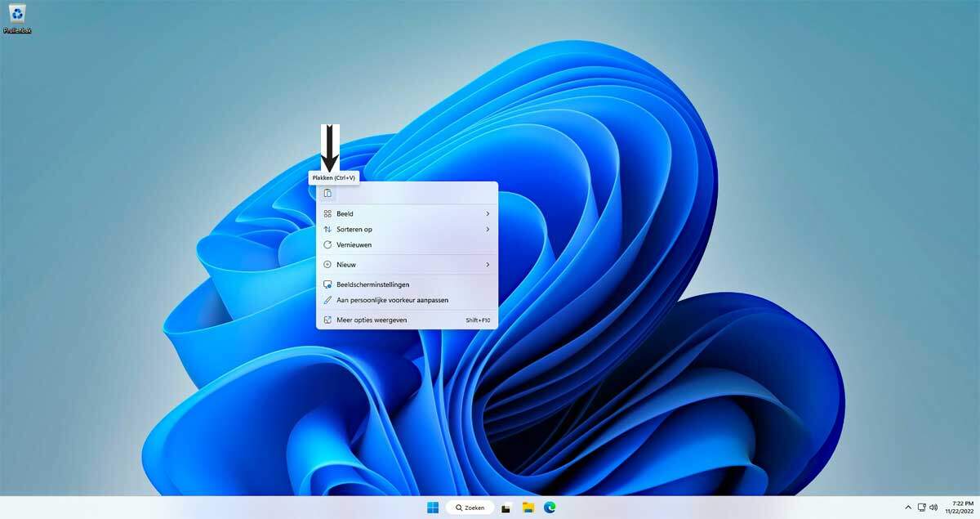Click the Plakken (paste) icon in context menu
980x519 pixels.
(327, 194)
